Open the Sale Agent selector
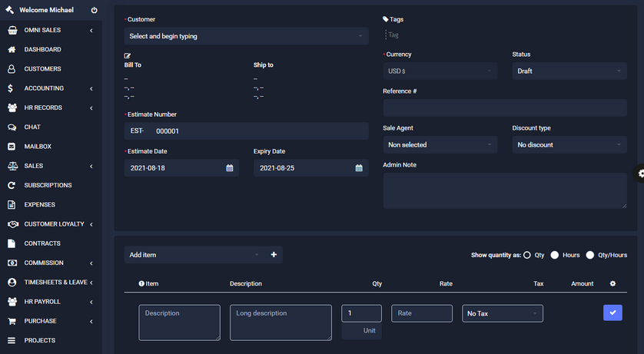This screenshot has height=354, width=644. click(x=440, y=144)
